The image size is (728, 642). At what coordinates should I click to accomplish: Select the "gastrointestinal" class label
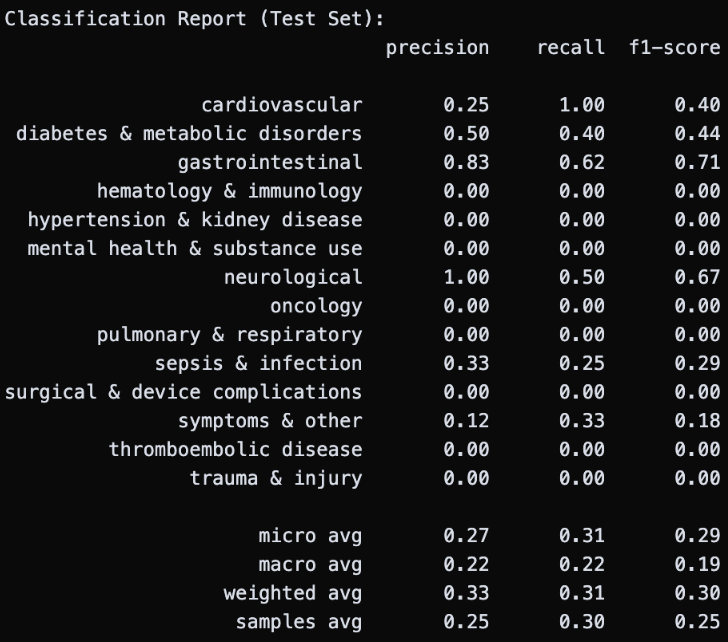[x=270, y=162]
